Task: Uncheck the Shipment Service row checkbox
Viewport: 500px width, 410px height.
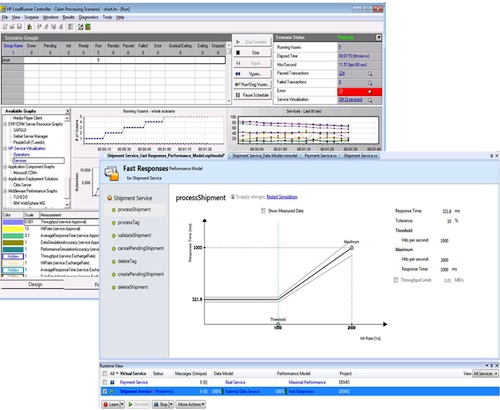Action: (105, 391)
